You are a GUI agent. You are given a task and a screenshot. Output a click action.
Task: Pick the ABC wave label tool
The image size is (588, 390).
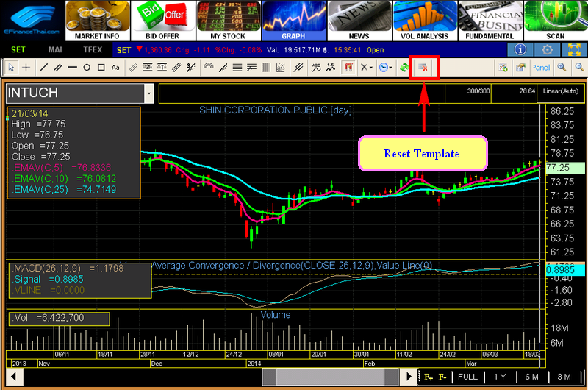[x=316, y=68]
